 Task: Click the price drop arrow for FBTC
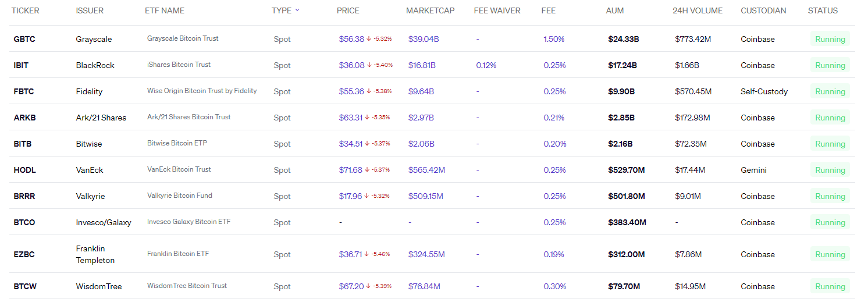pyautogui.click(x=369, y=91)
